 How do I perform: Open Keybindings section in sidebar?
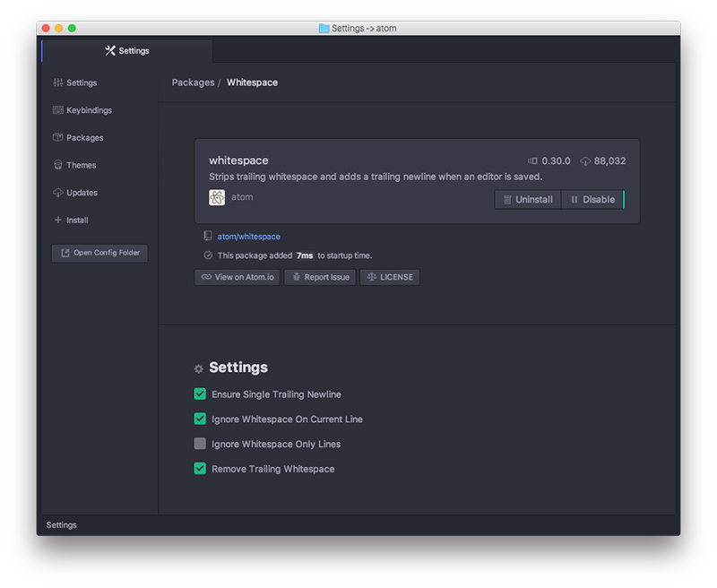88,110
